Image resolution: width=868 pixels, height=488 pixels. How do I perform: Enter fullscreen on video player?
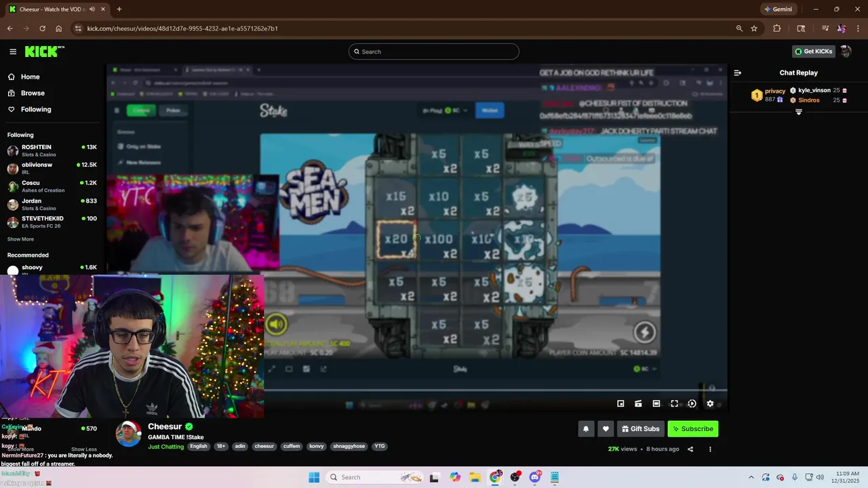[x=674, y=404]
